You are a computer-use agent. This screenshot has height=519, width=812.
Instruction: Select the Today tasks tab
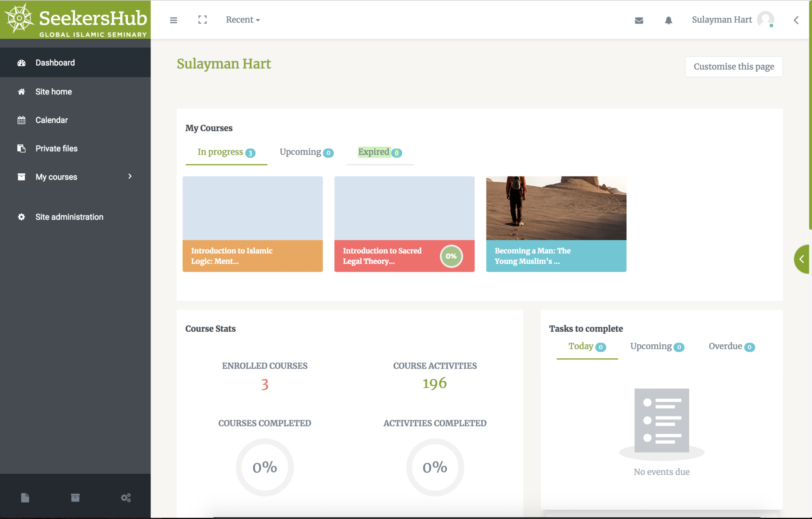587,347
